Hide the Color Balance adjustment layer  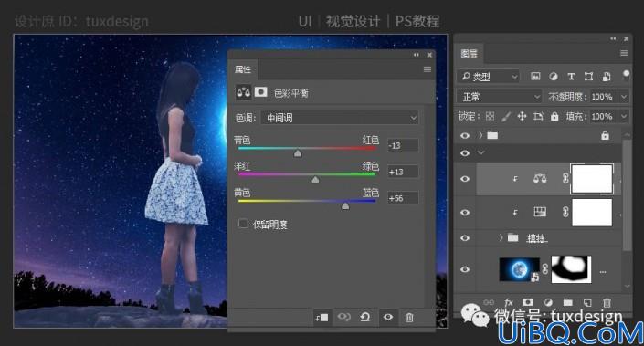point(465,179)
